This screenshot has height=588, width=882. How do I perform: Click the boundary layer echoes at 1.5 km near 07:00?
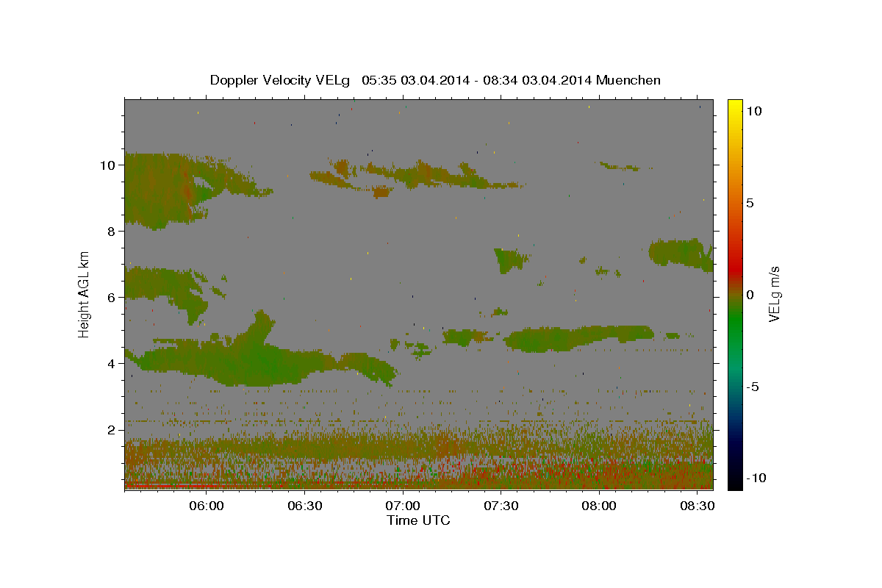(x=403, y=446)
